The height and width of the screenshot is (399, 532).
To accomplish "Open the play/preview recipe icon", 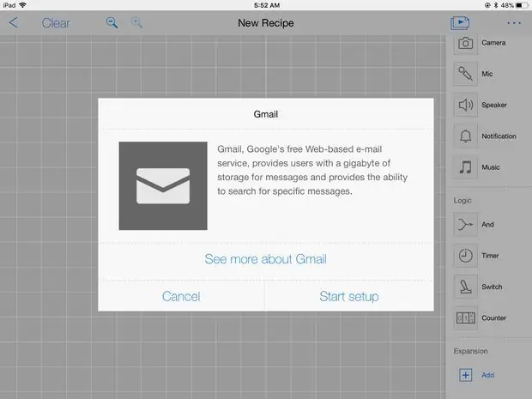I will (x=460, y=22).
